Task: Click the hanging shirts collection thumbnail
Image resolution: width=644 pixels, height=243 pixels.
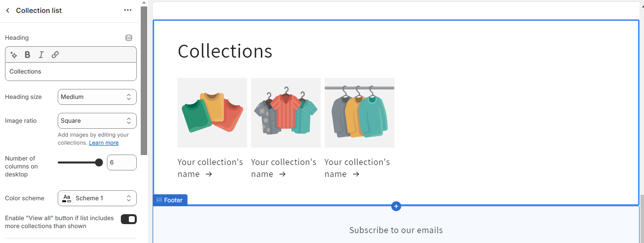Action: pyautogui.click(x=286, y=113)
